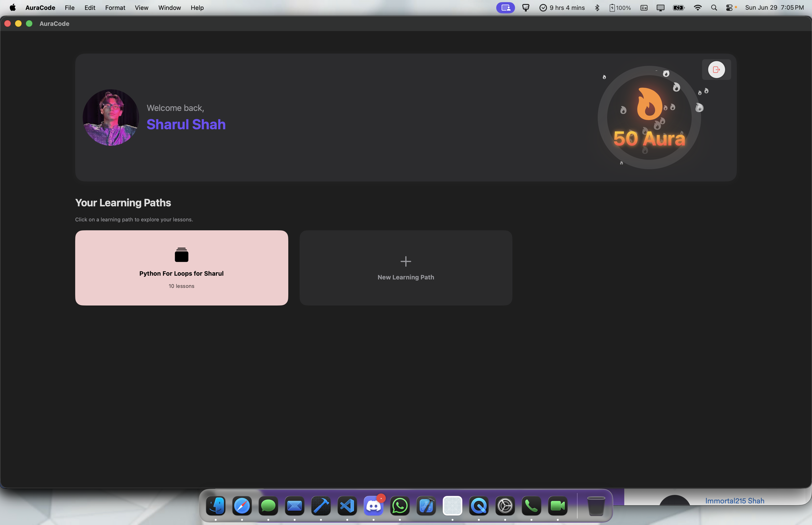
Task: Open Spotlight search magnifier icon
Action: pos(714,8)
